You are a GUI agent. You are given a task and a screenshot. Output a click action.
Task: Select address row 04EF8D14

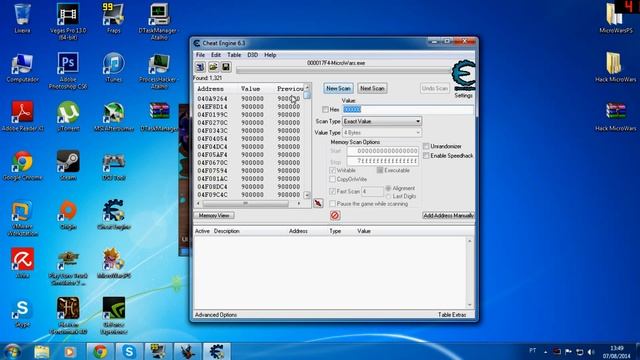click(x=250, y=107)
